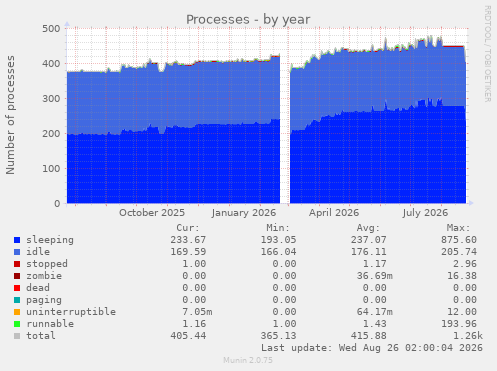Click the 300 y-axis tick label
Screen dimensions: 497x371
[51, 99]
